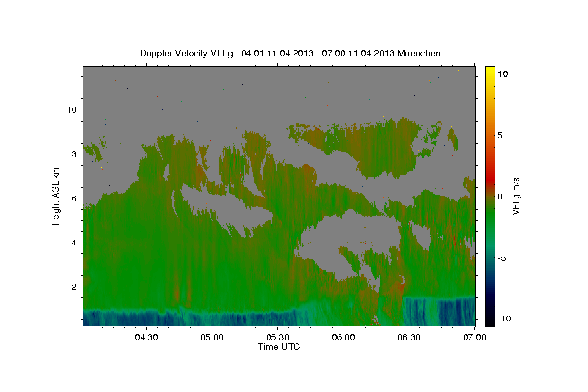Click the colorbar tick label 5
Screen dimensions: 588x392
pos(500,135)
